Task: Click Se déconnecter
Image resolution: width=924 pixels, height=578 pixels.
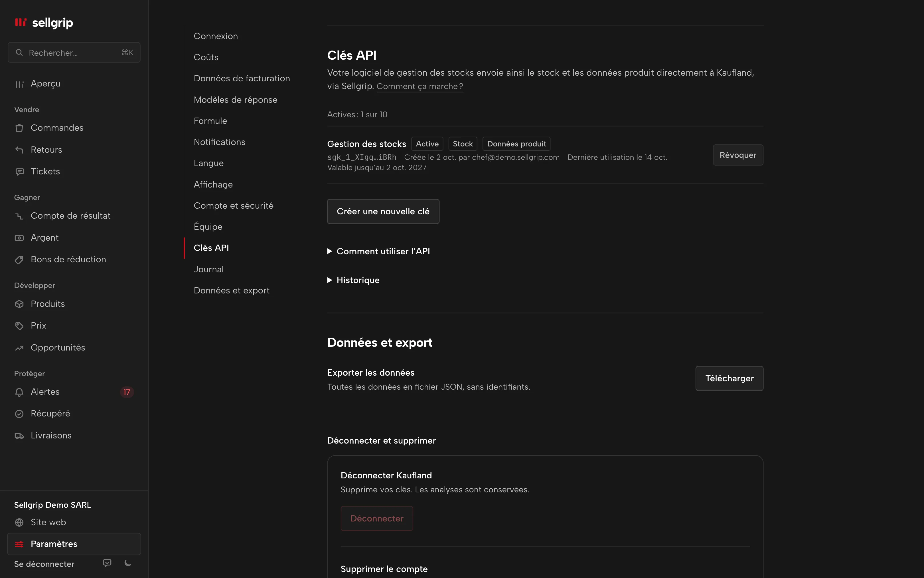Action: click(44, 564)
